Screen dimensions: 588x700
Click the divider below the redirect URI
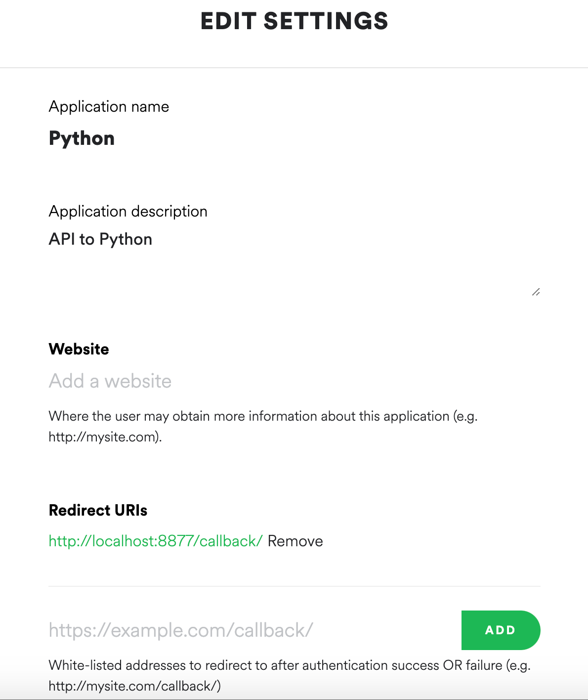pyautogui.click(x=294, y=586)
